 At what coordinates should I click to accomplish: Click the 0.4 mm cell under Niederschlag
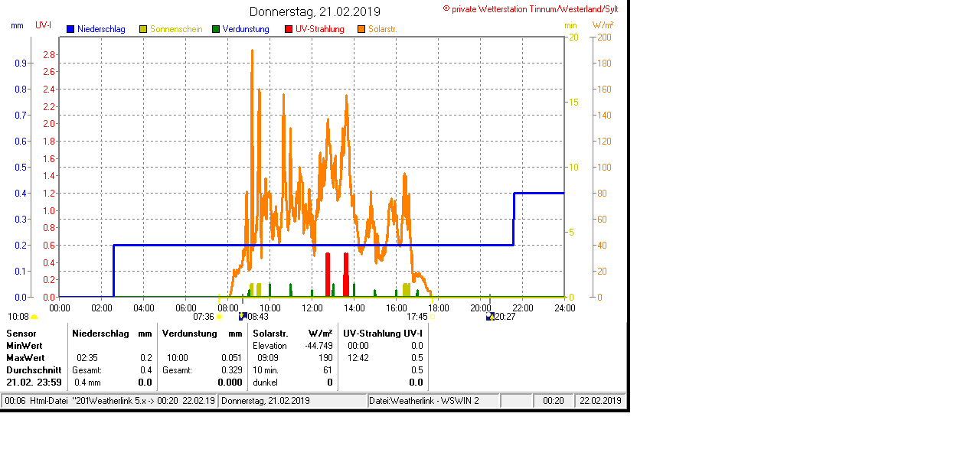coord(88,382)
